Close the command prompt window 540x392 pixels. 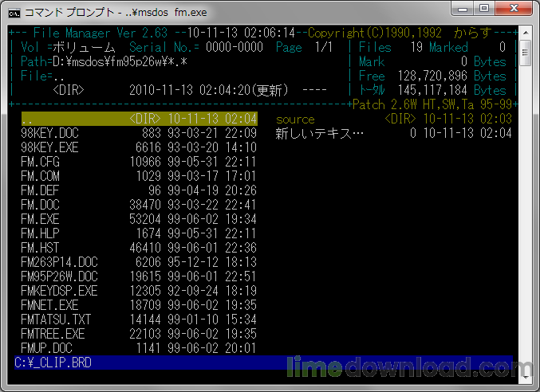pos(514,9)
